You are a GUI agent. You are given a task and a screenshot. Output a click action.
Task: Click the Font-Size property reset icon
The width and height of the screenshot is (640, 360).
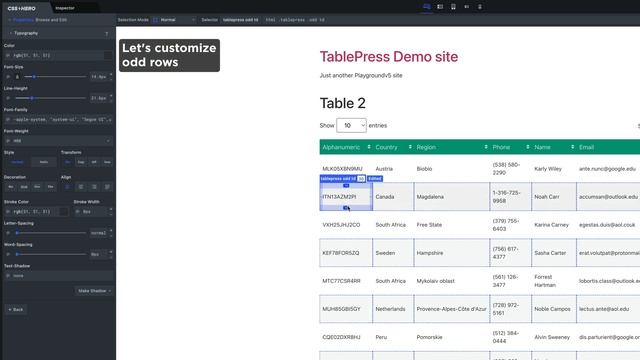coord(8,77)
